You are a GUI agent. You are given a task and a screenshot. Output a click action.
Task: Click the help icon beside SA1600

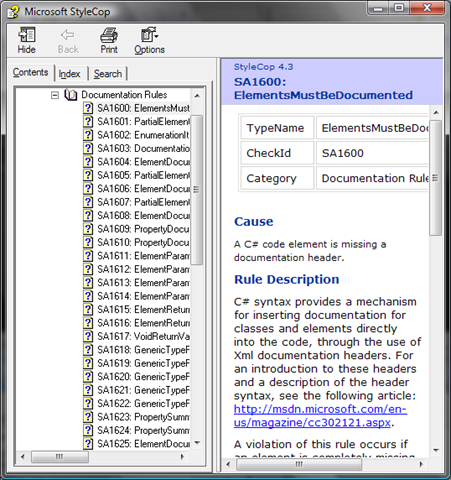click(88, 108)
